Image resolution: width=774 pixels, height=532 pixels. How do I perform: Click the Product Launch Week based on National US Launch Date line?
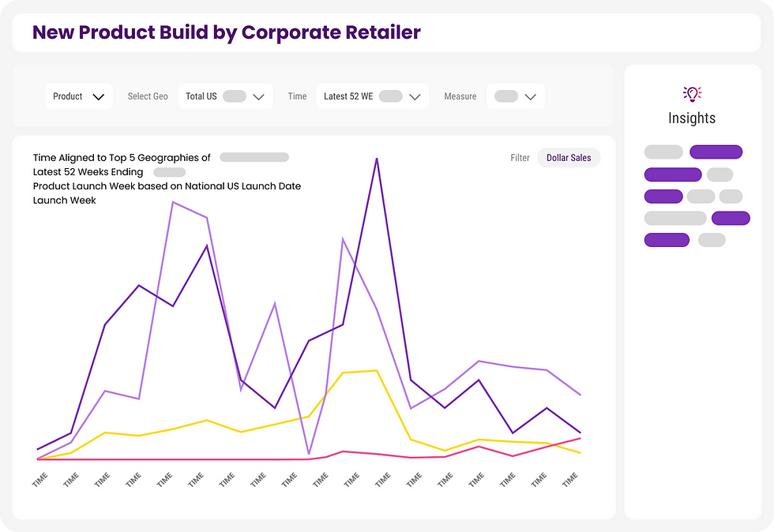[167, 186]
